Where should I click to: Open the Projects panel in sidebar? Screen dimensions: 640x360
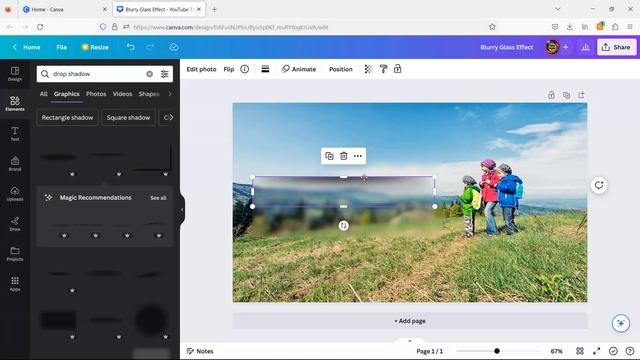pos(15,253)
